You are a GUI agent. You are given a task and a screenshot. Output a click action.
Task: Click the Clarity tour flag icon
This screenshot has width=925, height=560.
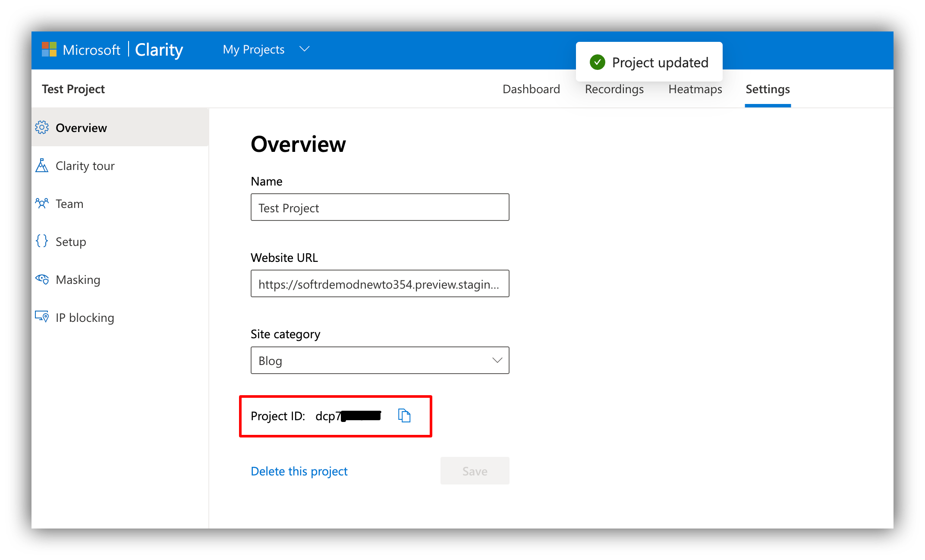click(42, 166)
